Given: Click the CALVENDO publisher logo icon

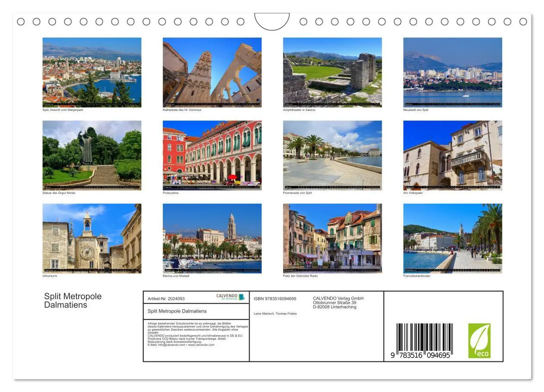Looking at the screenshot, I should click(229, 296).
